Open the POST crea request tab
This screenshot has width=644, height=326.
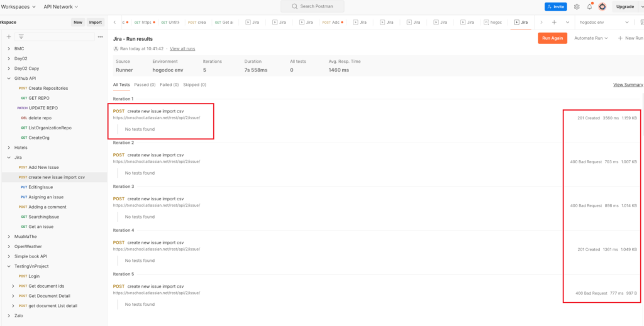click(197, 23)
